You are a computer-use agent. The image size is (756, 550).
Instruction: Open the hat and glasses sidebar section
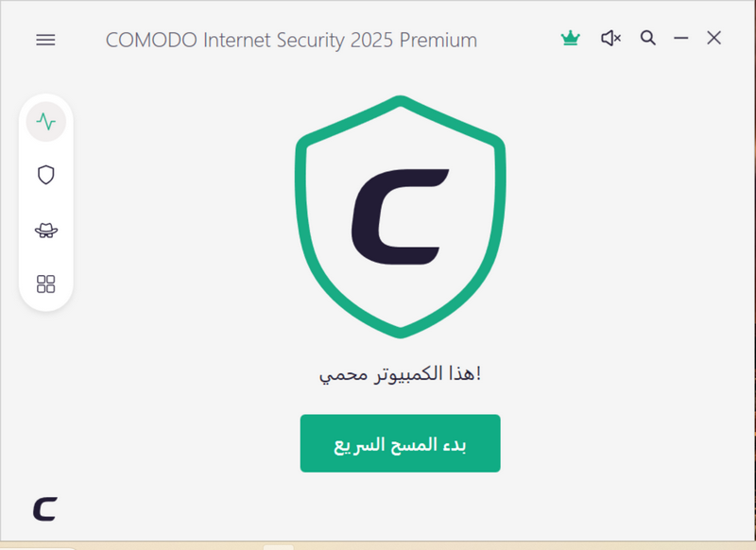45,230
